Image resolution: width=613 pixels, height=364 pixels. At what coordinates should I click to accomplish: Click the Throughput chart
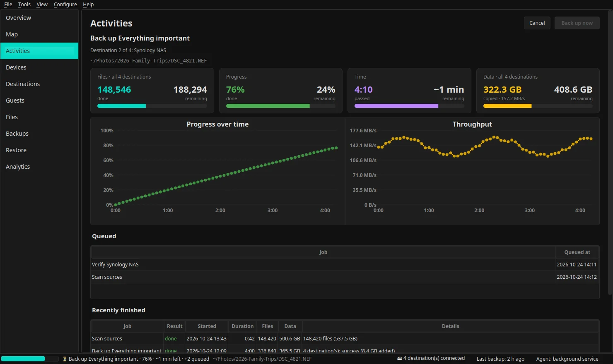tap(472, 171)
